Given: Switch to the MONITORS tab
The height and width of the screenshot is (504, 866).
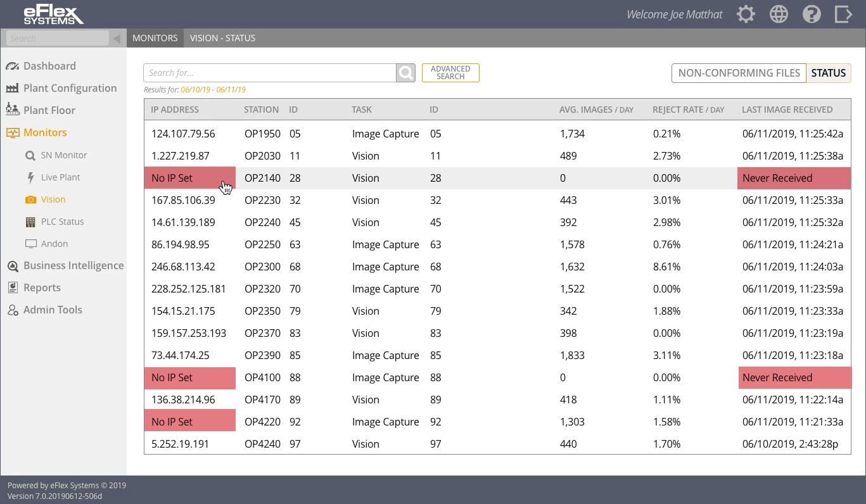Looking at the screenshot, I should click(155, 38).
